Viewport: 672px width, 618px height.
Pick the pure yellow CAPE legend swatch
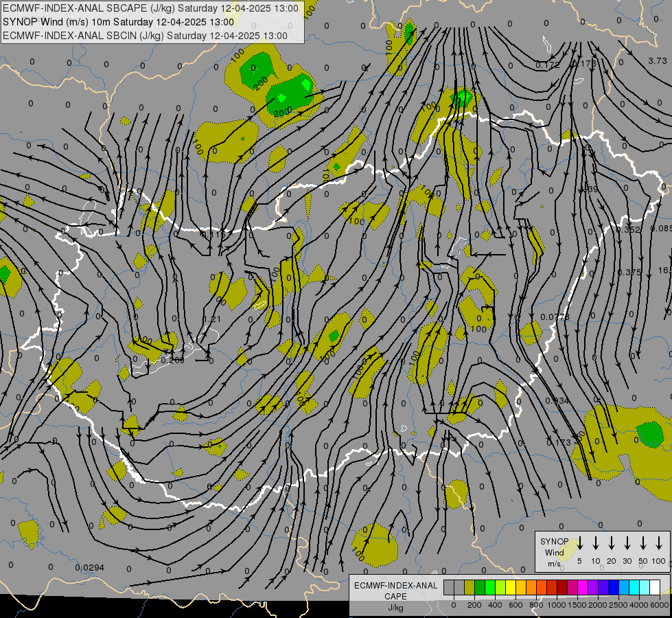point(511,587)
